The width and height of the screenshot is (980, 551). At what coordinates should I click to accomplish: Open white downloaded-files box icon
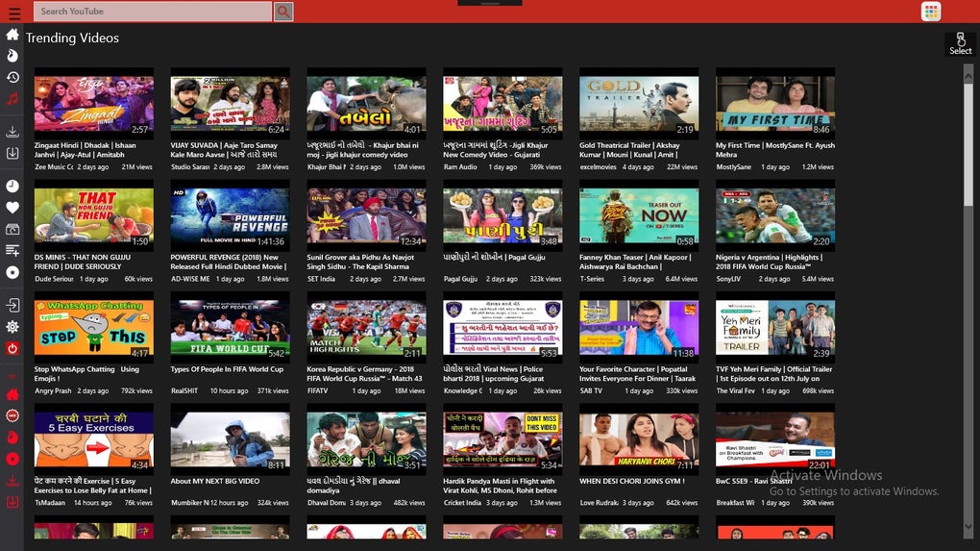12,153
